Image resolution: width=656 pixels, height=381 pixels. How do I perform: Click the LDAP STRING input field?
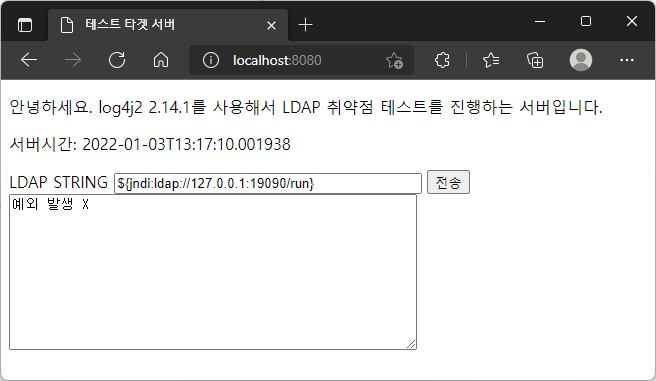(268, 184)
